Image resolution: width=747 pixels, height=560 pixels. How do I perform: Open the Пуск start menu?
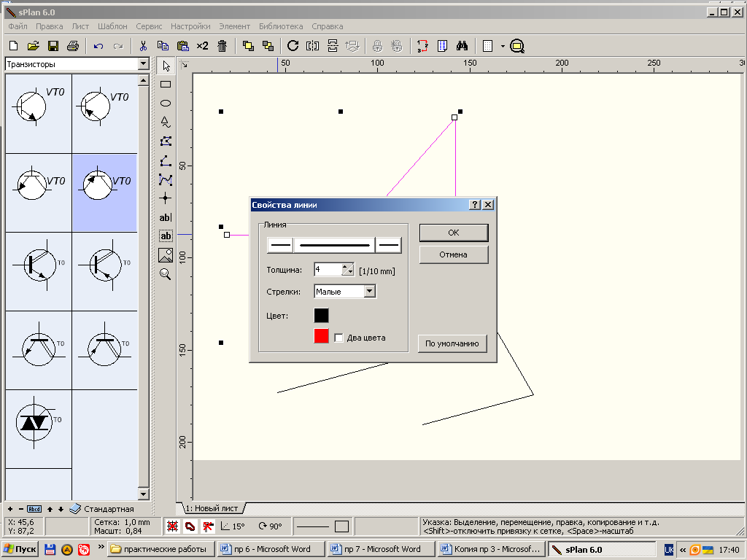[x=20, y=549]
